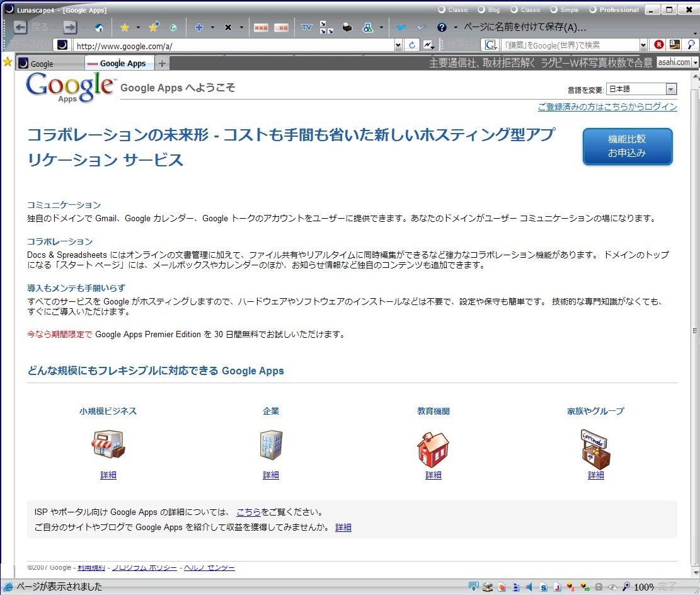This screenshot has width=700, height=595.
Task: Click the first red XXX toolbar icon
Action: point(261,28)
